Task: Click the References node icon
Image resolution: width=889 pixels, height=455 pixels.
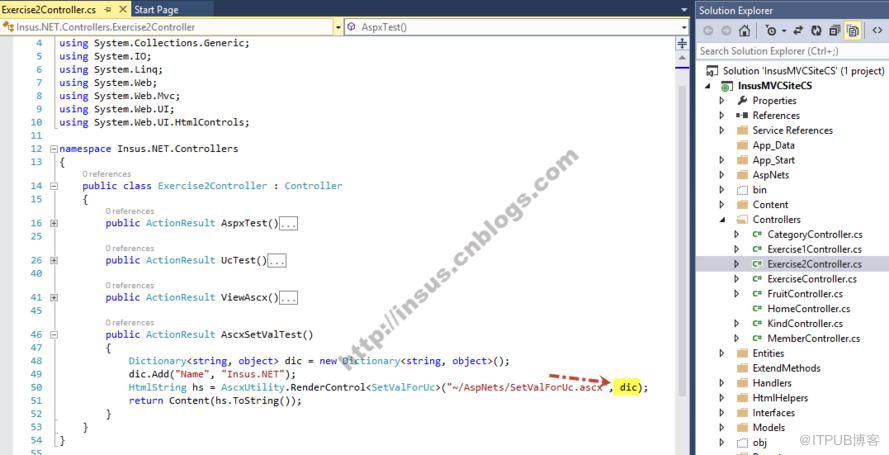Action: pyautogui.click(x=742, y=115)
